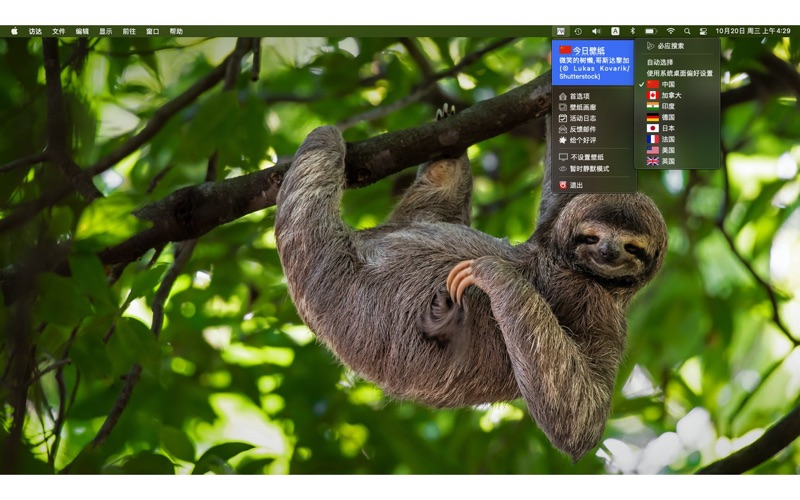Open the 文件 menu
The image size is (800, 500).
click(x=59, y=31)
